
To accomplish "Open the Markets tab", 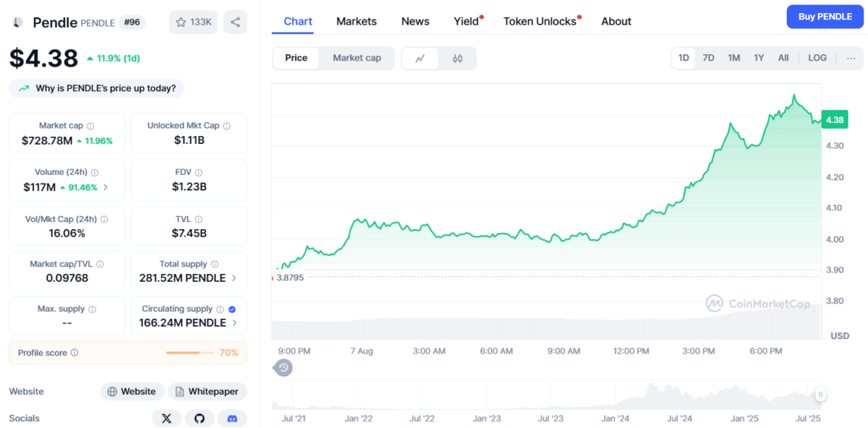I will (x=357, y=21).
